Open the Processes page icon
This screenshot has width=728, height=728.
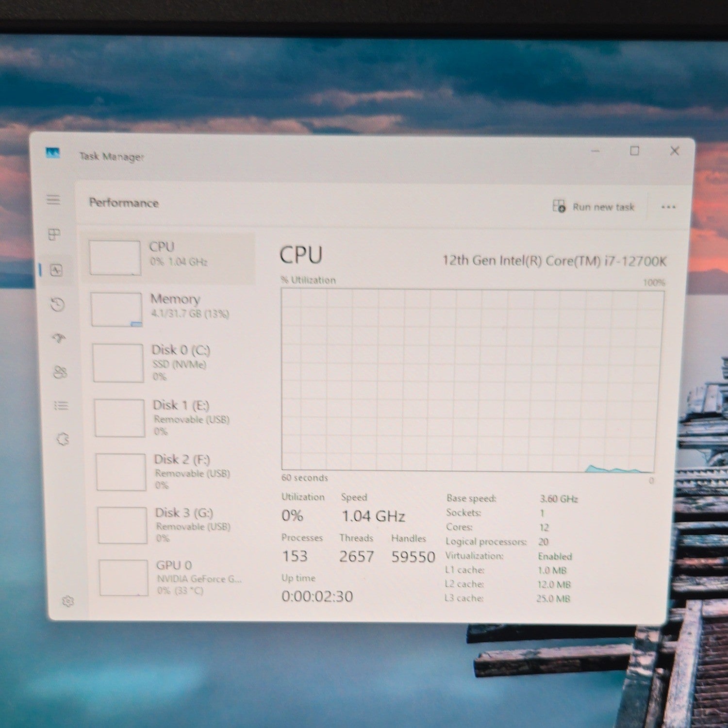[54, 235]
